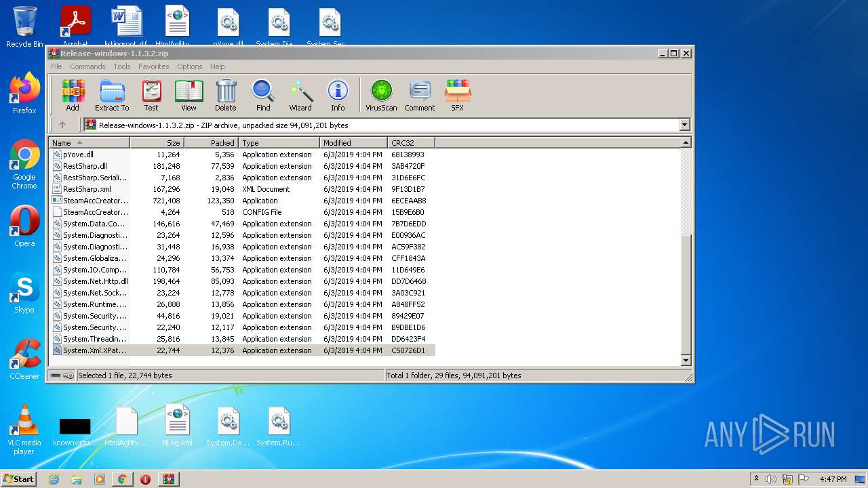Click the Add toolbar icon
The image size is (868, 488).
coord(73,95)
